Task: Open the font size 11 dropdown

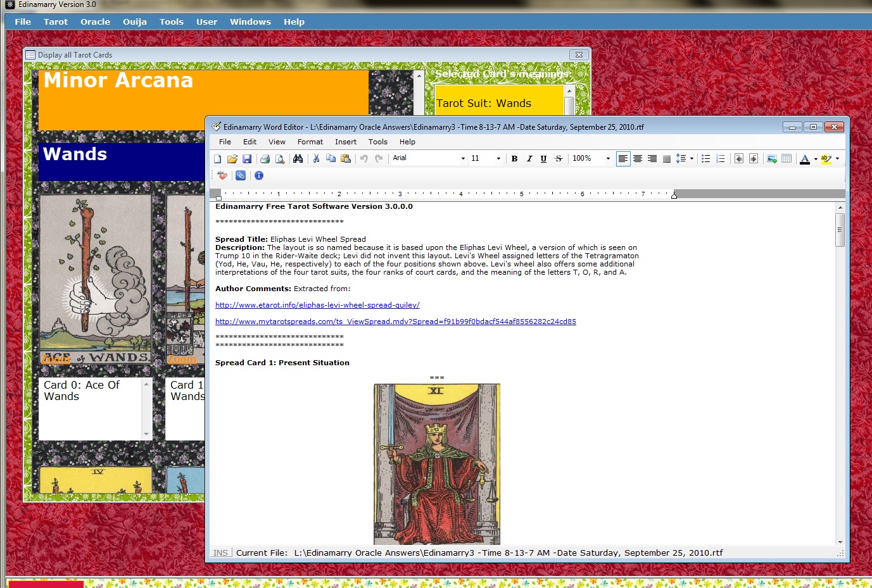Action: [x=498, y=159]
